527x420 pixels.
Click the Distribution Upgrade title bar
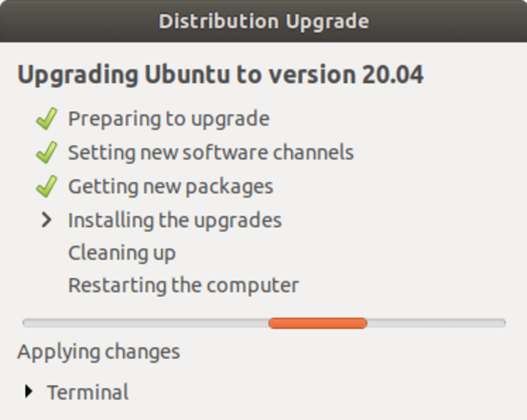point(263,20)
